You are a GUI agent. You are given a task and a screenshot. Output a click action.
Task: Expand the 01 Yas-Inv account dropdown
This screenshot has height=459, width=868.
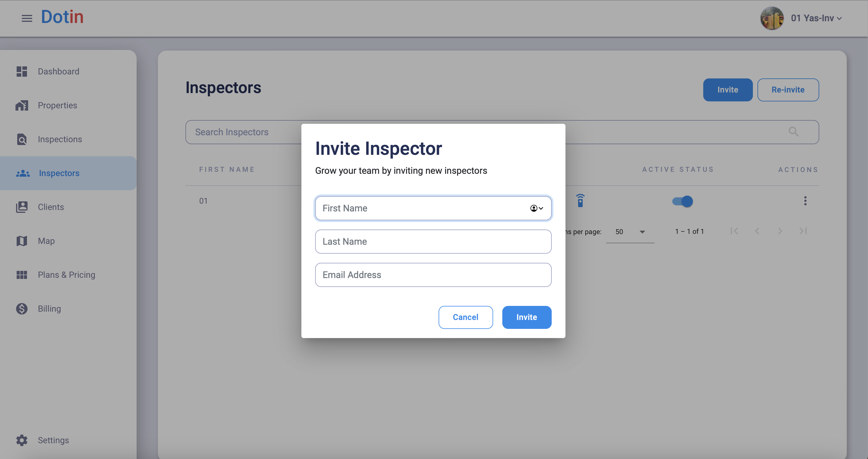click(x=816, y=18)
